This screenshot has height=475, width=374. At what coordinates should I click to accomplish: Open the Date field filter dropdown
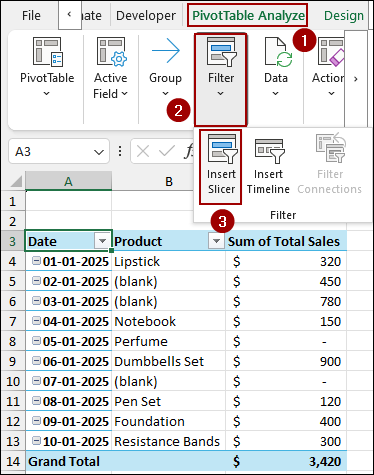[102, 241]
